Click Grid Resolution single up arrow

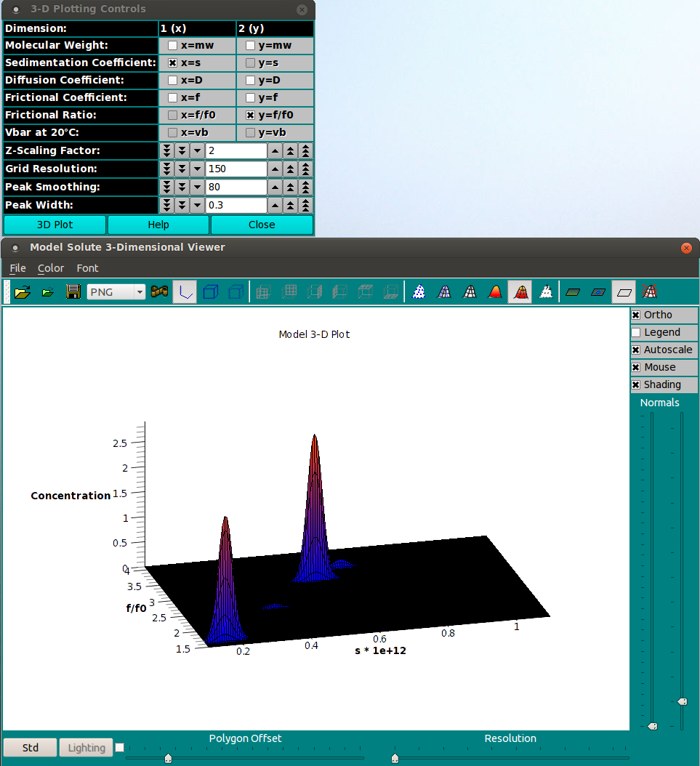(275, 169)
